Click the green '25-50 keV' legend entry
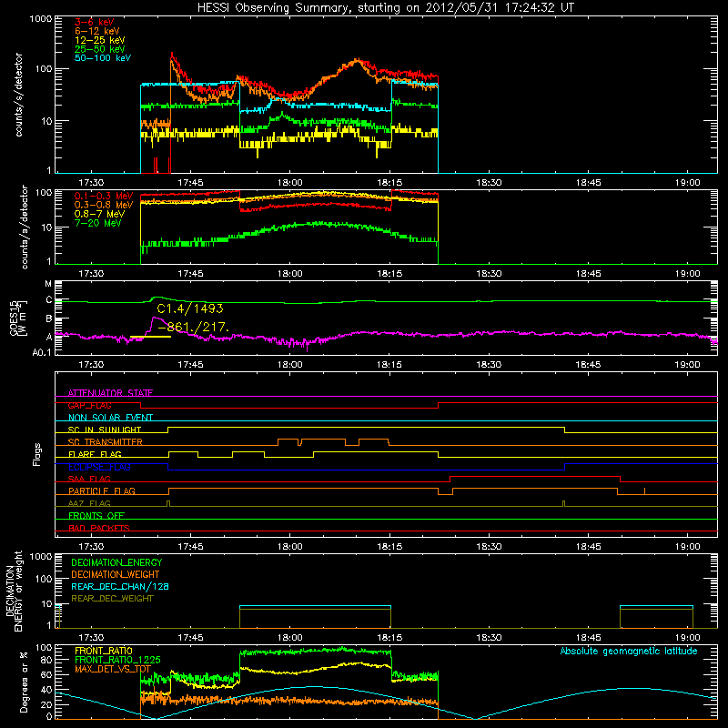The height and width of the screenshot is (728, 728). [99, 49]
